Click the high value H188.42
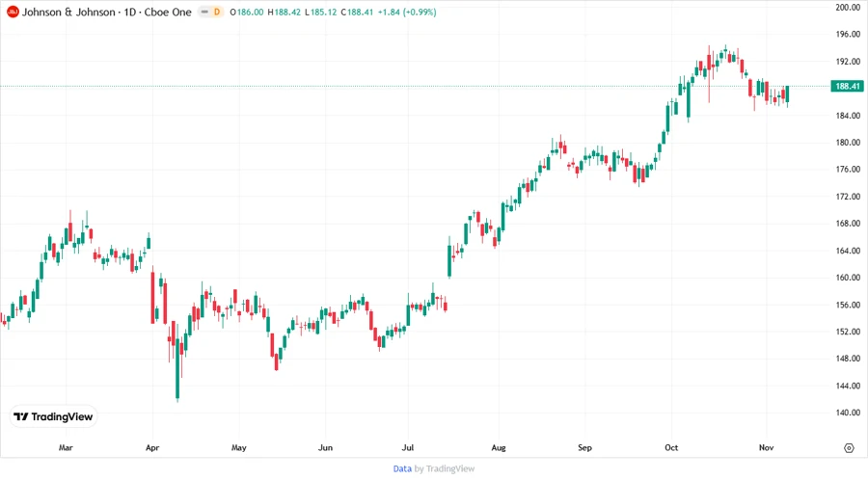The height and width of the screenshot is (480, 868). point(284,12)
